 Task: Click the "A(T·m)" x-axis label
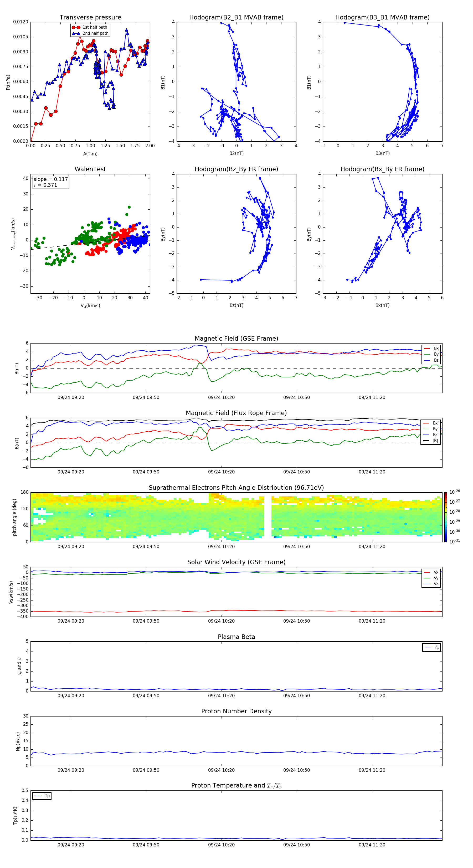pyautogui.click(x=90, y=154)
